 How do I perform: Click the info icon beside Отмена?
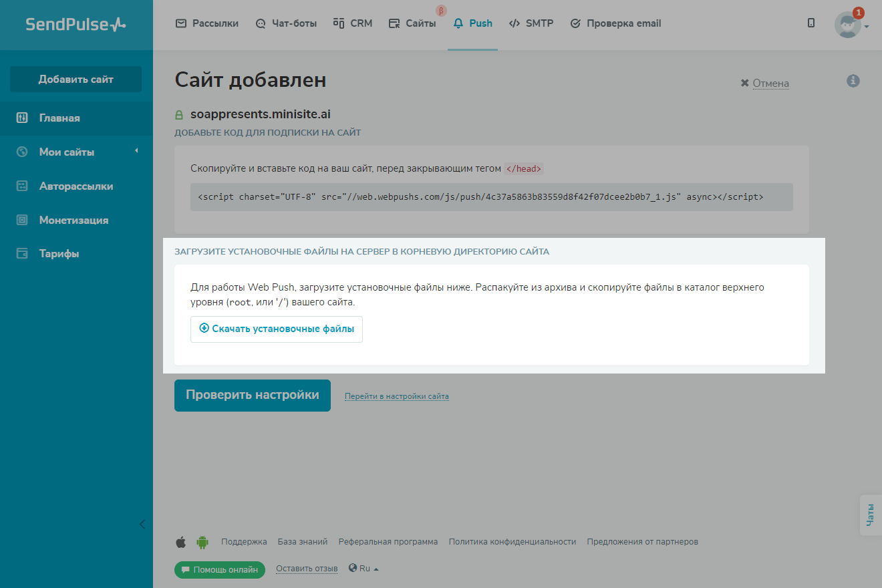(853, 81)
